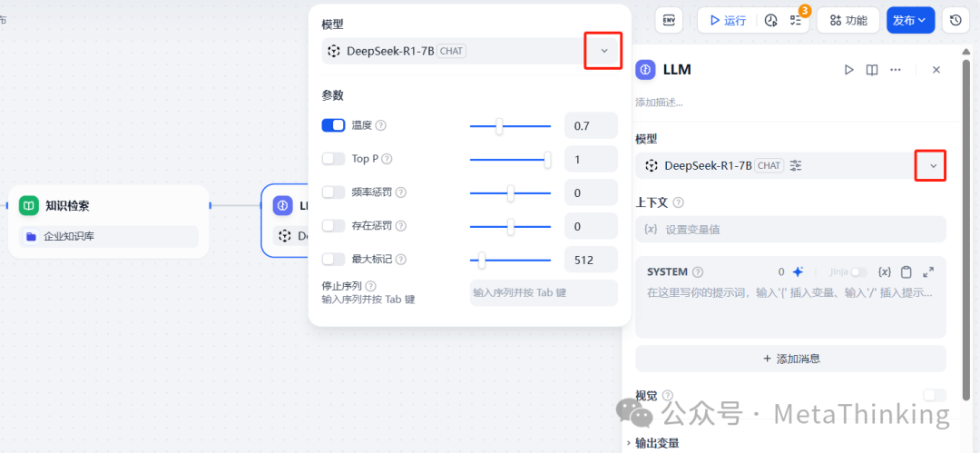This screenshot has width=980, height=453.
Task: Insert variable {x} in SYSTEM prompt
Action: (884, 272)
